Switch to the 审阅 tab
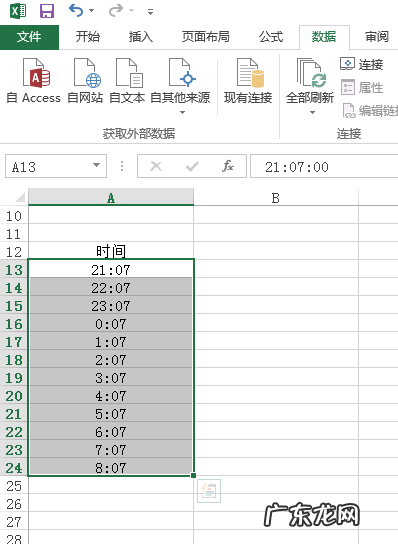 [x=377, y=37]
